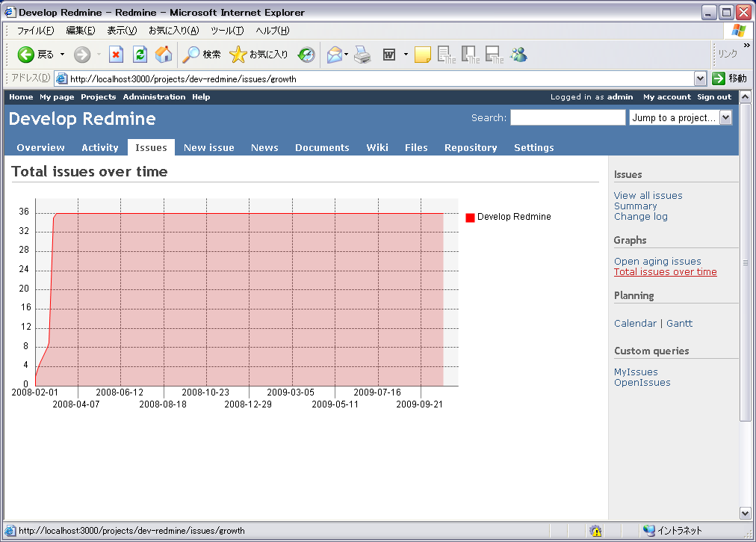Open the Gantt planning link

point(679,324)
